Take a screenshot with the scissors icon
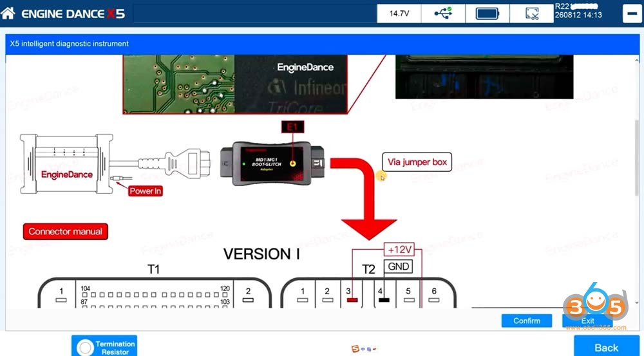Screen dimensions: 644x356 pyautogui.click(x=532, y=14)
